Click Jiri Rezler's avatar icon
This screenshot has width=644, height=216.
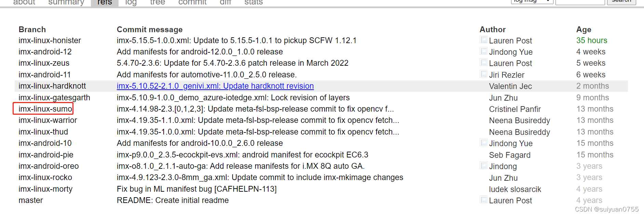[x=483, y=74]
